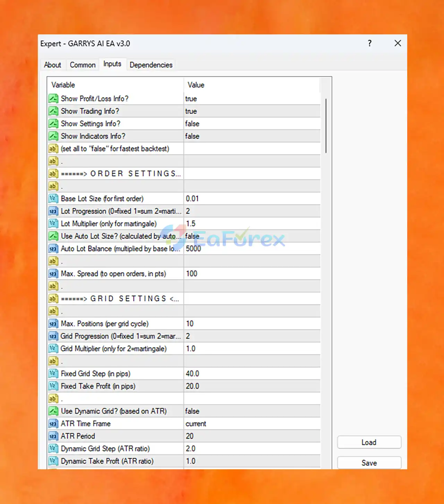Click the Load button
This screenshot has width=444, height=504.
coord(369,442)
